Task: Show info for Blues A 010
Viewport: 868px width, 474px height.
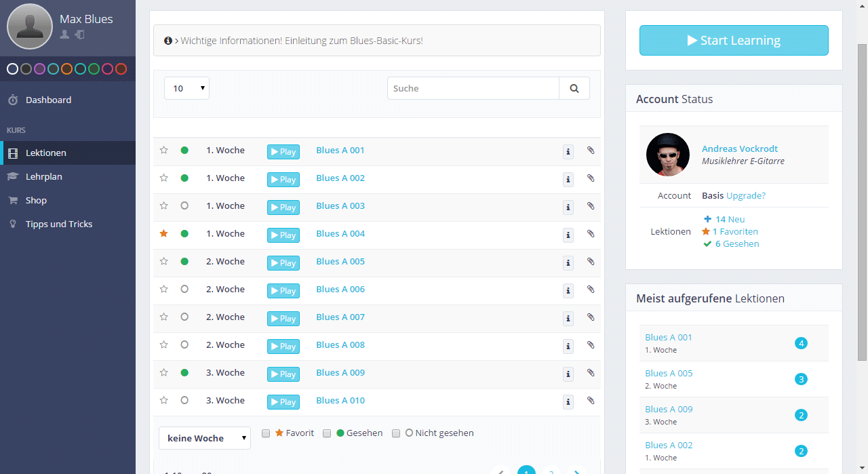Action: (568, 401)
